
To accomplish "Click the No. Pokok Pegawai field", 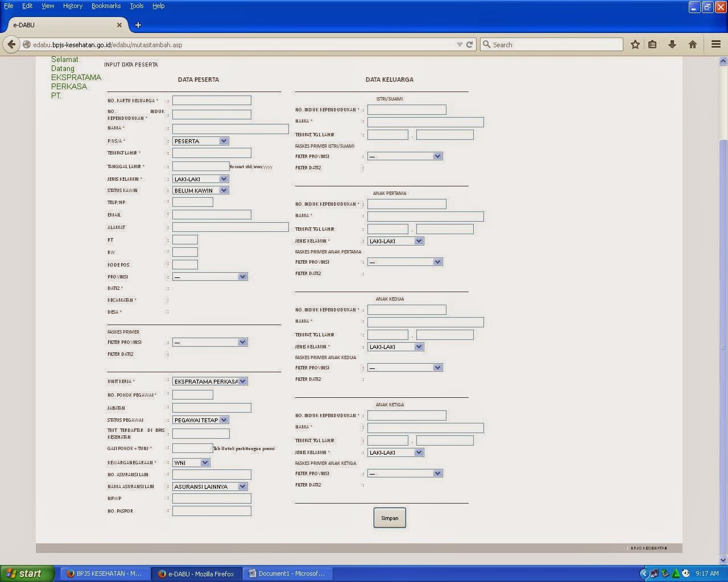I will 193,394.
